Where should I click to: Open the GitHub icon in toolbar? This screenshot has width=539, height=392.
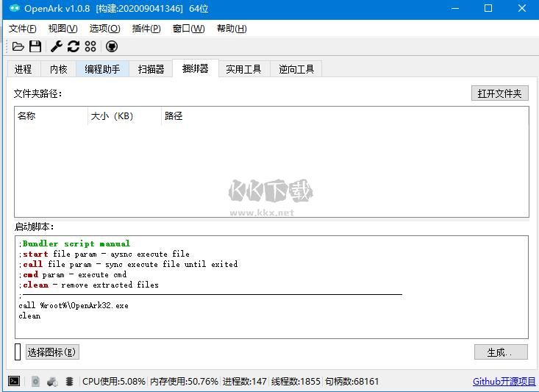[x=112, y=46]
